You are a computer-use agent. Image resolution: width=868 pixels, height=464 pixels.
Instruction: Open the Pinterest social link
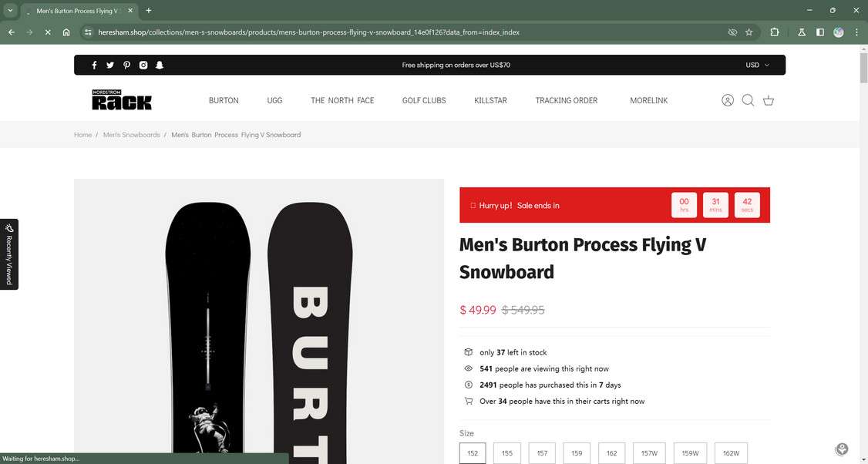click(126, 66)
